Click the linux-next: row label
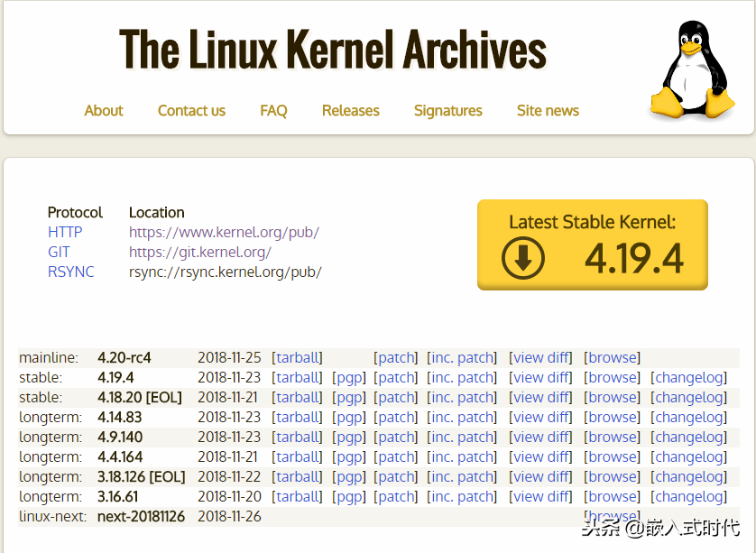The image size is (756, 553). coord(53,516)
